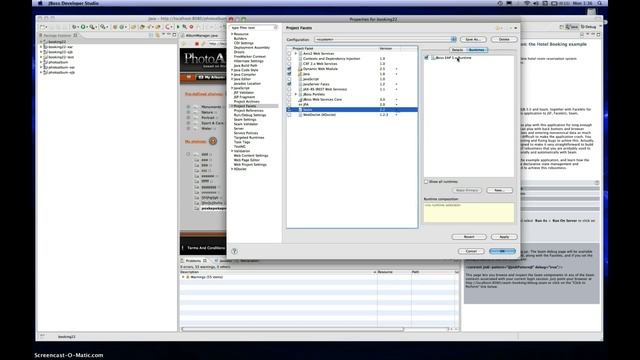The width and height of the screenshot is (640, 360).
Task: Click the Seam facet icon in selected row
Action: pyautogui.click(x=300, y=110)
